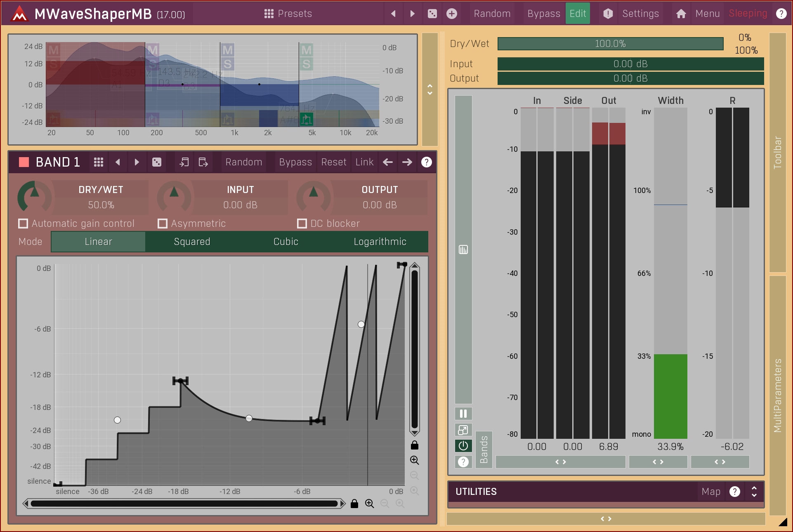Open the Presets dropdown
Image resolution: width=793 pixels, height=532 pixels.
[288, 14]
